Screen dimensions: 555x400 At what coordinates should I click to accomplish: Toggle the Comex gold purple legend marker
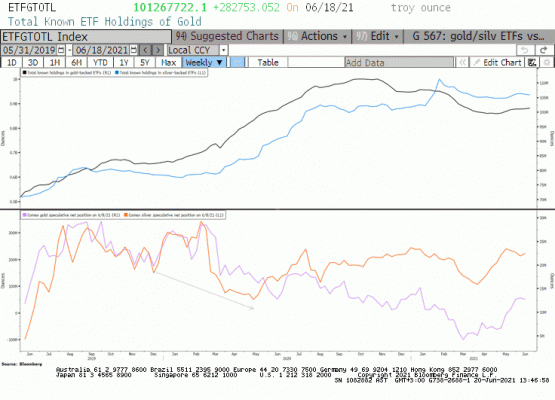click(24, 215)
